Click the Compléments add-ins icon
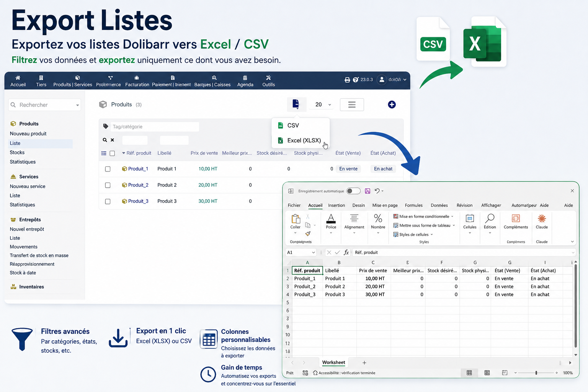 pos(516,219)
